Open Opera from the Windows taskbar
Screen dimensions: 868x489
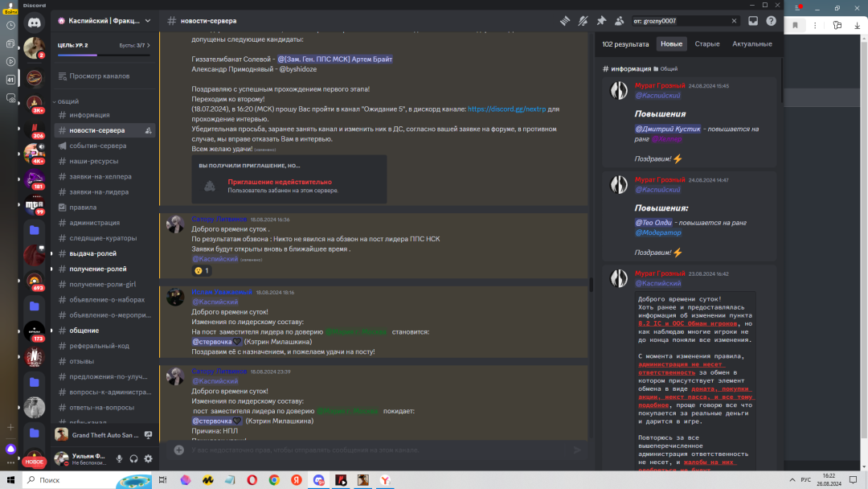[252, 480]
